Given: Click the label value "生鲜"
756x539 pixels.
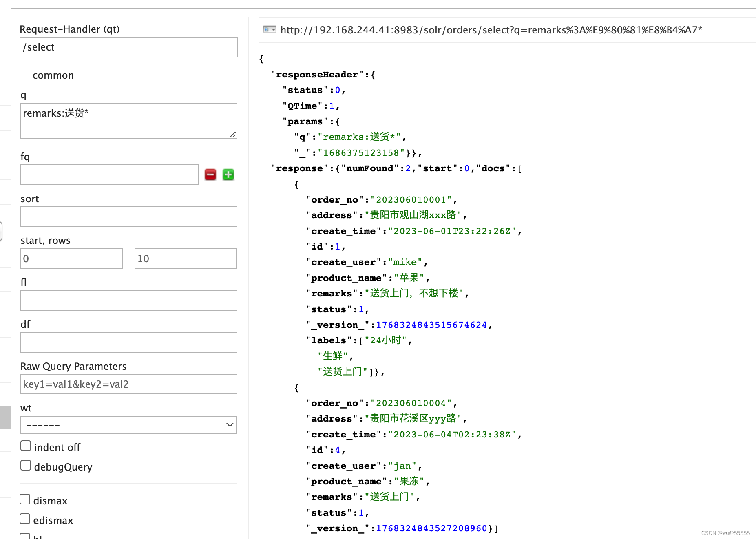Looking at the screenshot, I should click(x=333, y=356).
